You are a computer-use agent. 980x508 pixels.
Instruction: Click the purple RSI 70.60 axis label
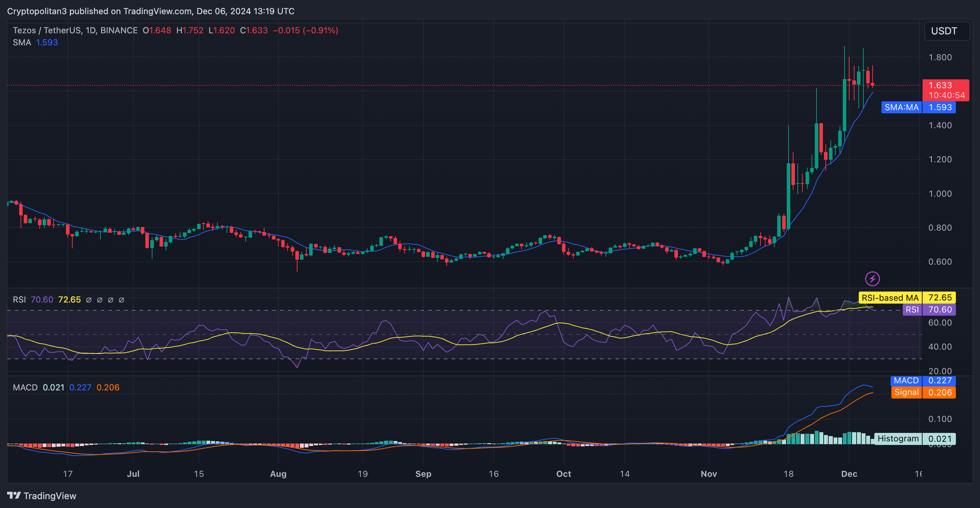929,310
